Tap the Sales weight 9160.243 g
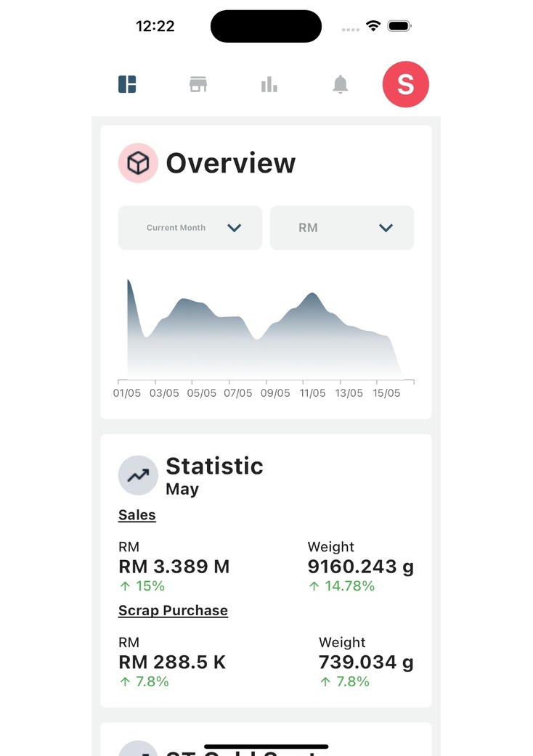This screenshot has width=533, height=756. click(360, 567)
